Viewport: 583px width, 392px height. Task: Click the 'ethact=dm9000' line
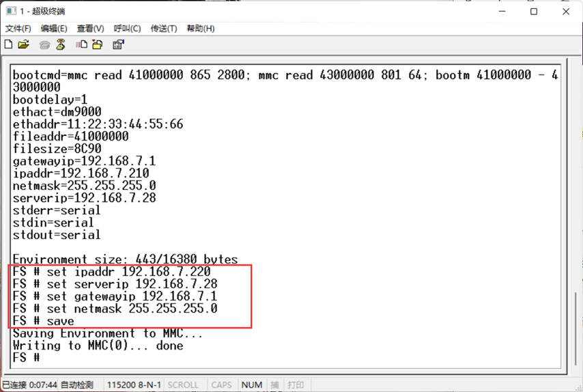coord(57,112)
